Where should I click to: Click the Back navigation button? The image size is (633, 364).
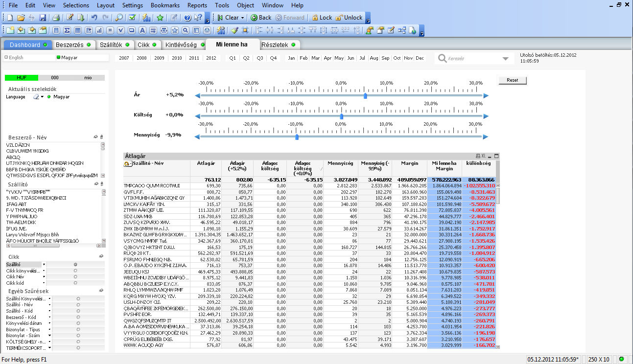(261, 18)
